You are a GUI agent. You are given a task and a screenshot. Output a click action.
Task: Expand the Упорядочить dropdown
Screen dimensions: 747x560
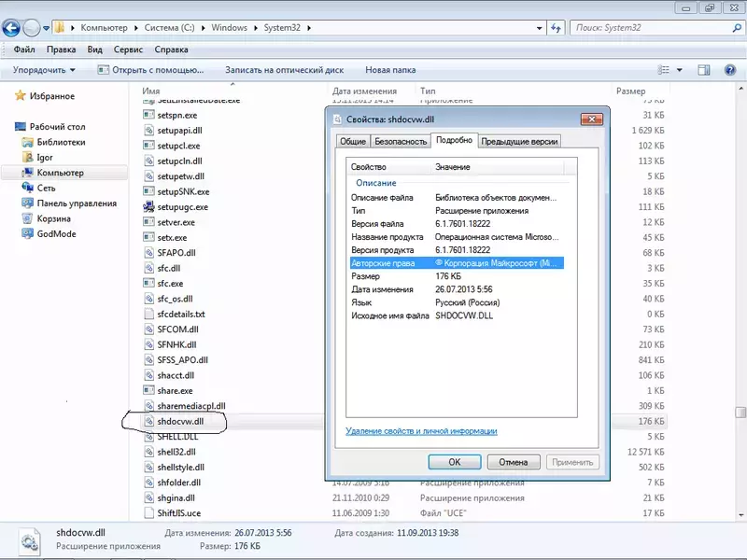pos(44,70)
